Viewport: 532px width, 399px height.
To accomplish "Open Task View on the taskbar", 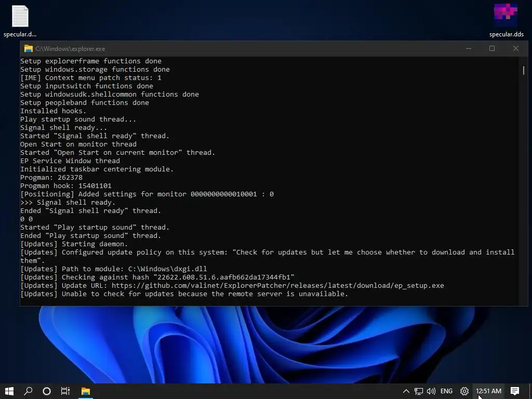I will 65,391.
